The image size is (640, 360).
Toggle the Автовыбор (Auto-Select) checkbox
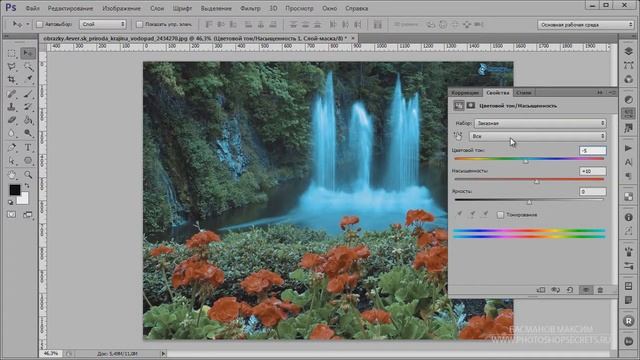tap(40, 24)
